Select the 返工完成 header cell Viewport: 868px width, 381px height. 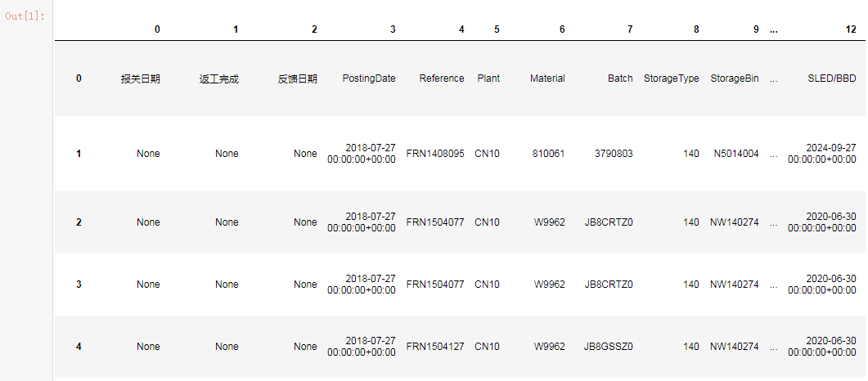coord(219,78)
